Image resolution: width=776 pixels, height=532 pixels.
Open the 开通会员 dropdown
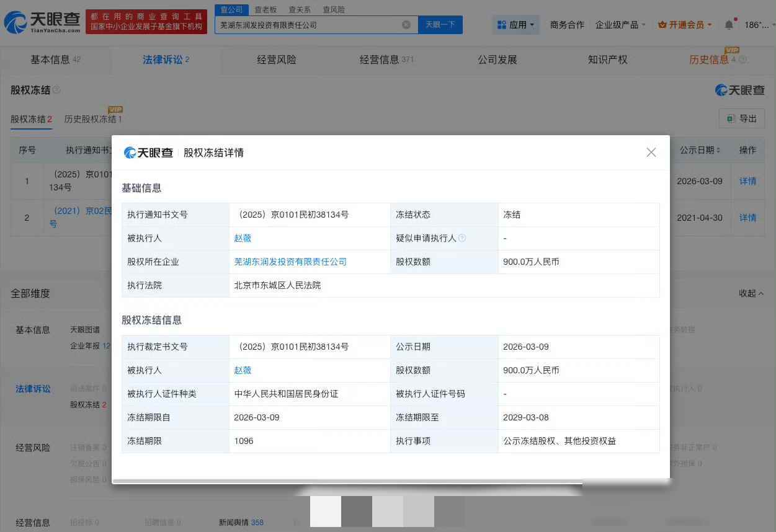685,25
